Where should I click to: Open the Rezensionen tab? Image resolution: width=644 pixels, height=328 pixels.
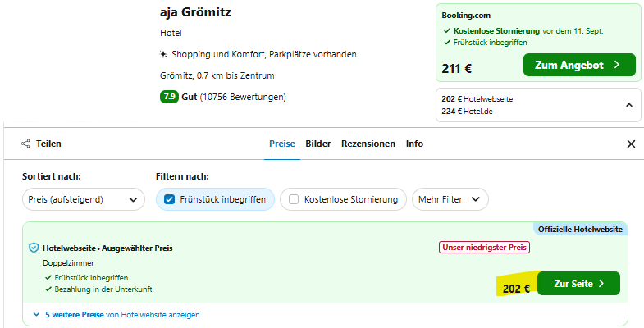(368, 143)
